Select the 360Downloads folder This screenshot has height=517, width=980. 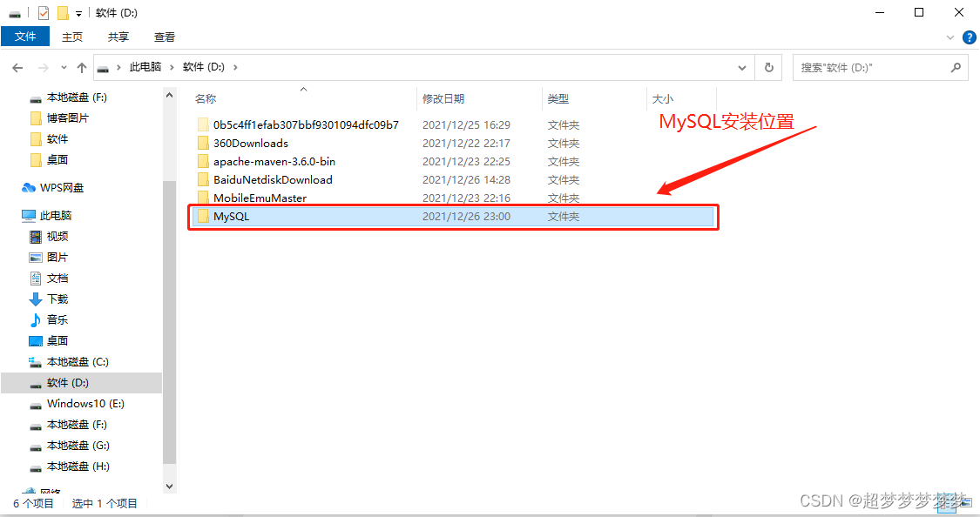251,143
